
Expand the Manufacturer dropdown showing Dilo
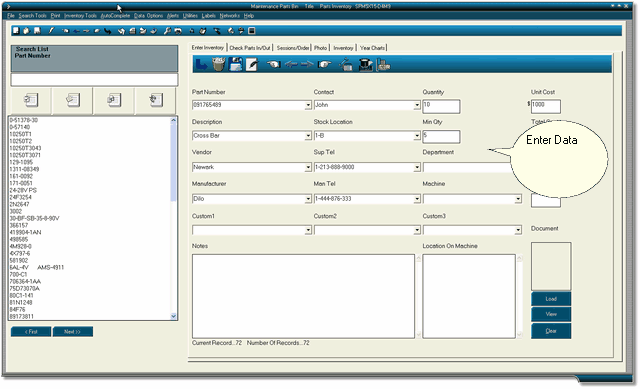[x=308, y=199]
